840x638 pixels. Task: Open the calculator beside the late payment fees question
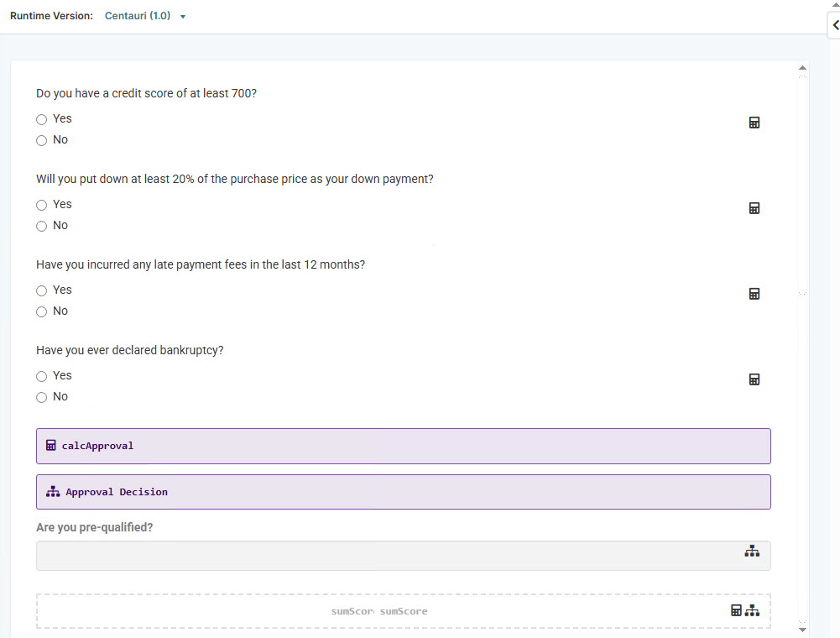click(x=754, y=293)
